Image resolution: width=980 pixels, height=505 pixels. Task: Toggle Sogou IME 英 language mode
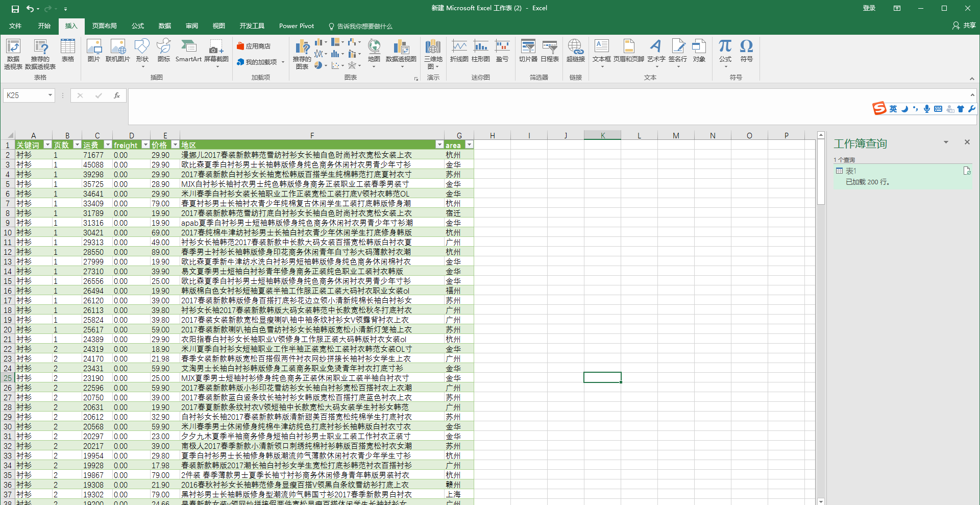tap(893, 109)
